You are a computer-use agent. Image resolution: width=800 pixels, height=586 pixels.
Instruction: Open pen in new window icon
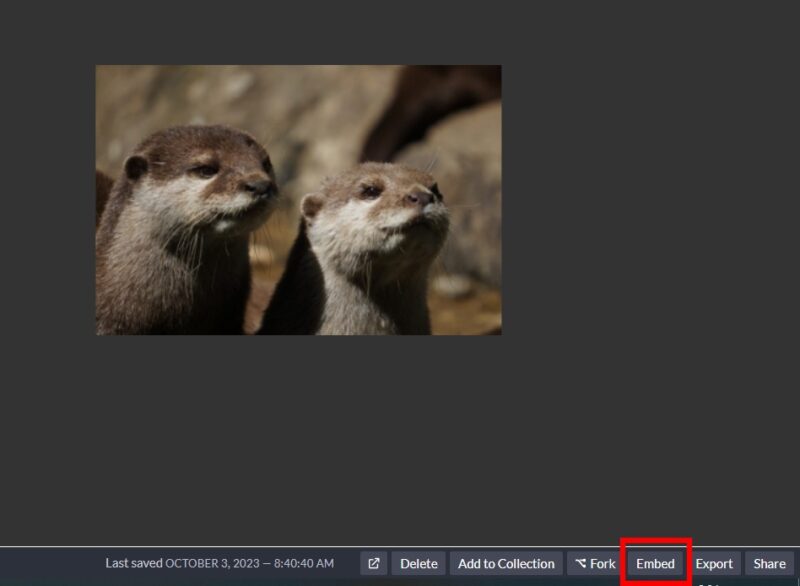coord(373,563)
